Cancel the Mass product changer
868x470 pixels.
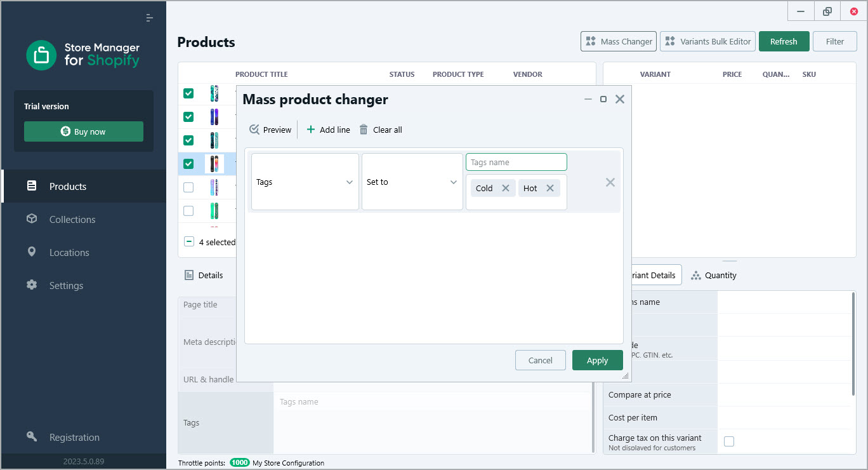(x=541, y=360)
